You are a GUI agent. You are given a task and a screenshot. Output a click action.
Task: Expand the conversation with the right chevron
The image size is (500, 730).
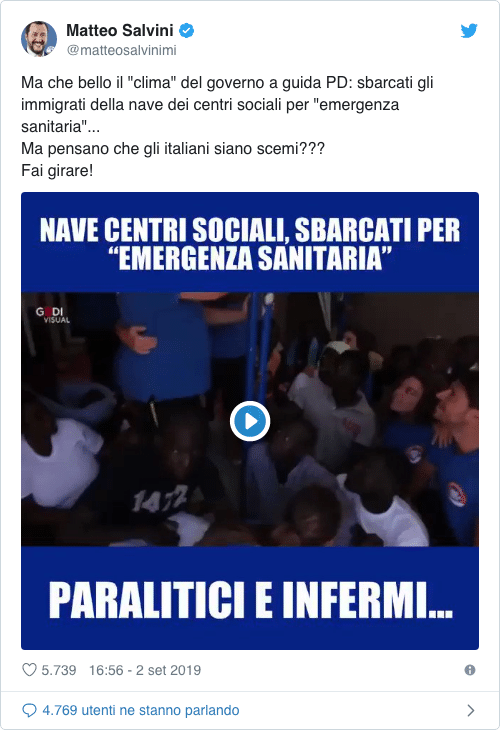coord(471,710)
